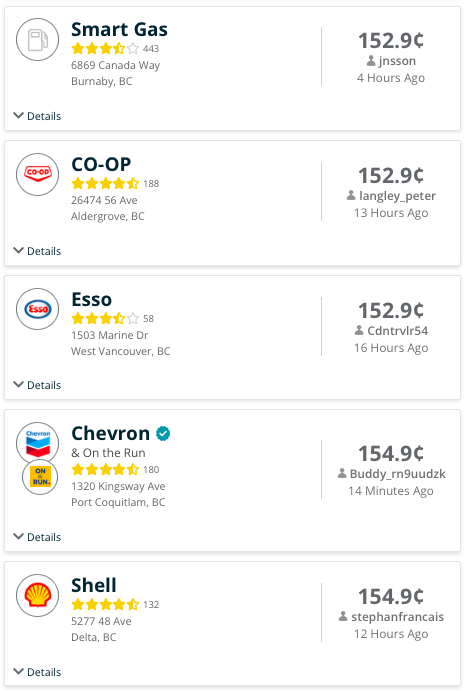Click the 152.9¢ price reported by langley_peter
Viewport: 471px width, 693px height.
pyautogui.click(x=391, y=175)
